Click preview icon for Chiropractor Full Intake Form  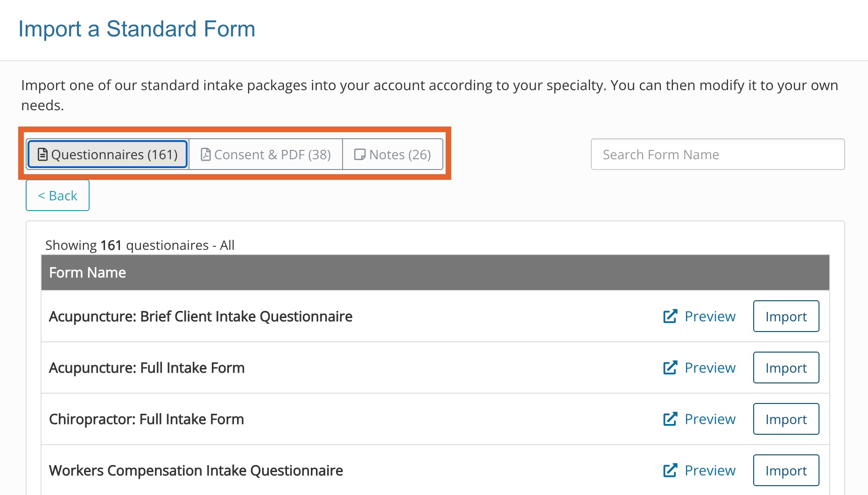(670, 419)
